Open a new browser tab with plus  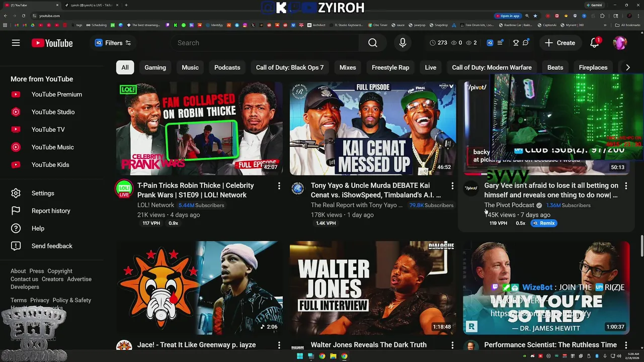126,5
